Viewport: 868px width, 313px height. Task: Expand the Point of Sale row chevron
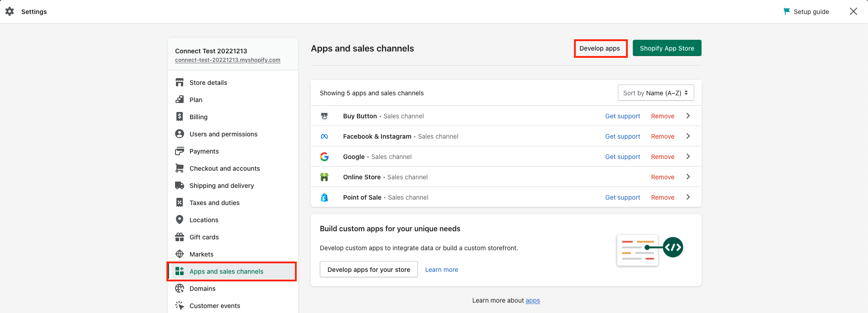688,197
